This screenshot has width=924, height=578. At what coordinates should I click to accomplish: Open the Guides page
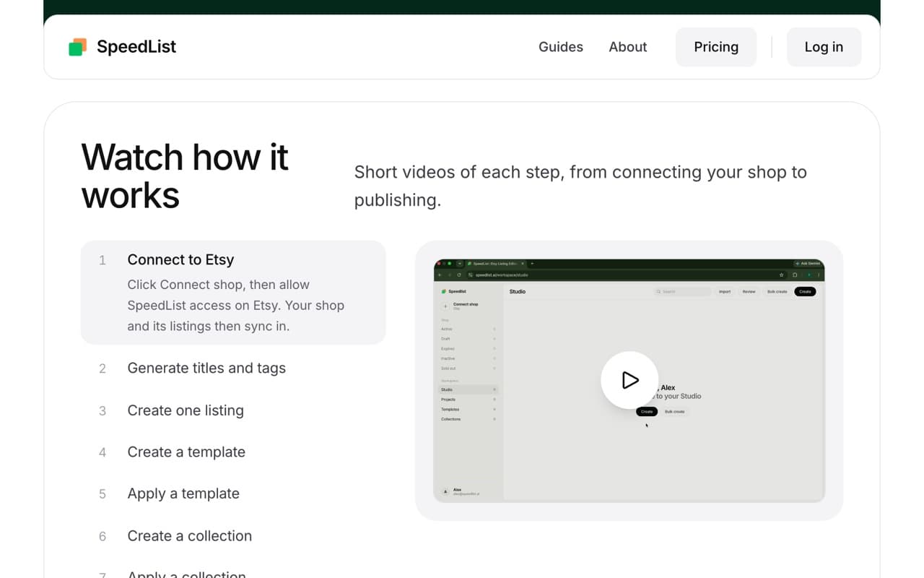[x=561, y=47]
